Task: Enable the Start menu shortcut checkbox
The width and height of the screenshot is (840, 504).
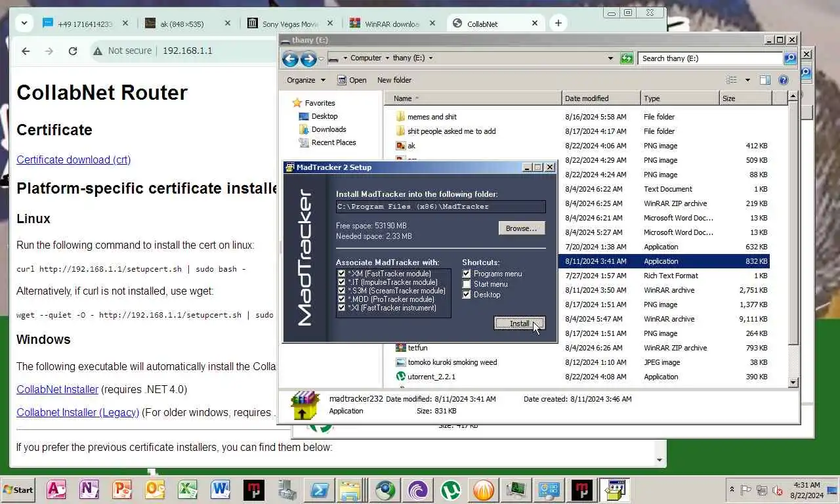Action: pos(467,284)
